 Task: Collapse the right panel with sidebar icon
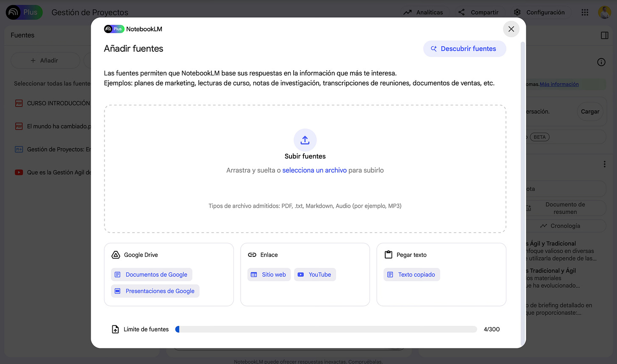[605, 35]
